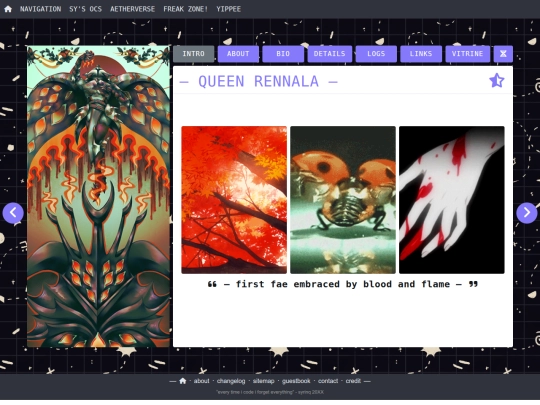Click the quote "first fae embraced by blood and flame"
The height and width of the screenshot is (405, 540).
click(x=343, y=284)
